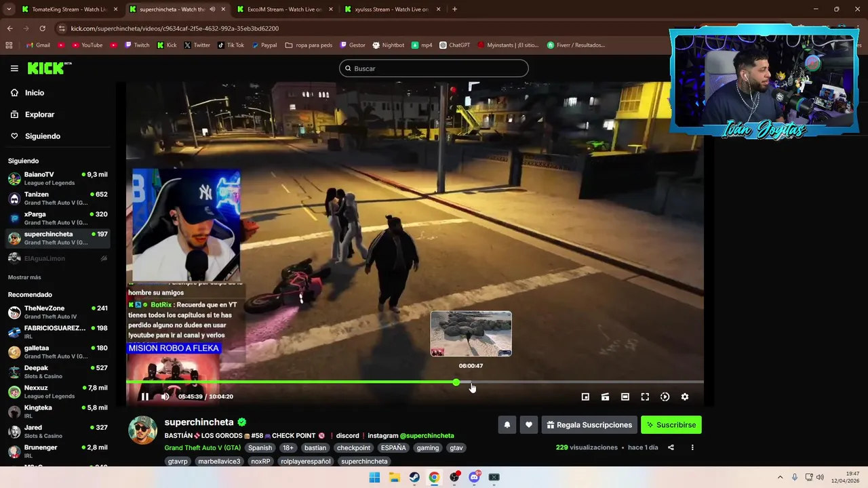Follow channel with the heart icon

529,425
